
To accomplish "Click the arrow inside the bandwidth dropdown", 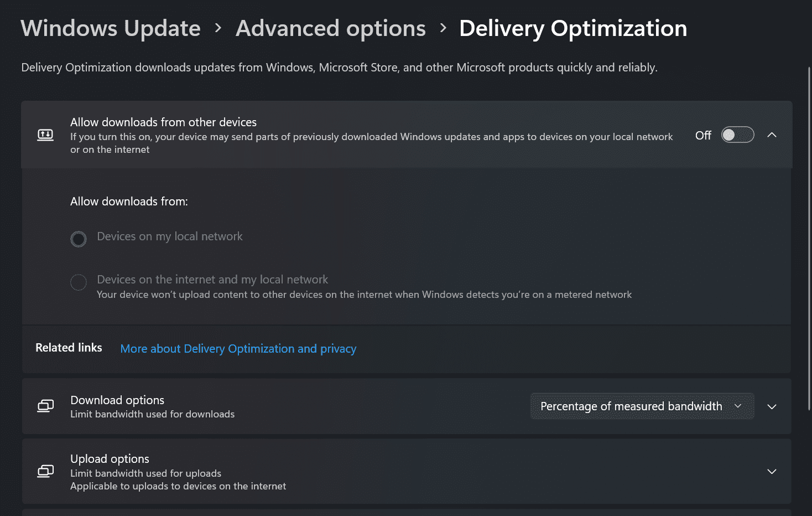I will [x=738, y=406].
